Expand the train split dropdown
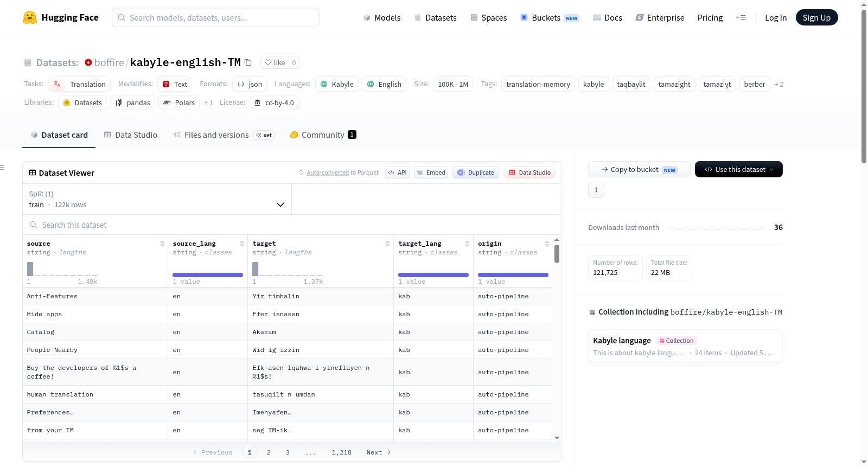Screen dimensions: 868x467 tap(157, 199)
